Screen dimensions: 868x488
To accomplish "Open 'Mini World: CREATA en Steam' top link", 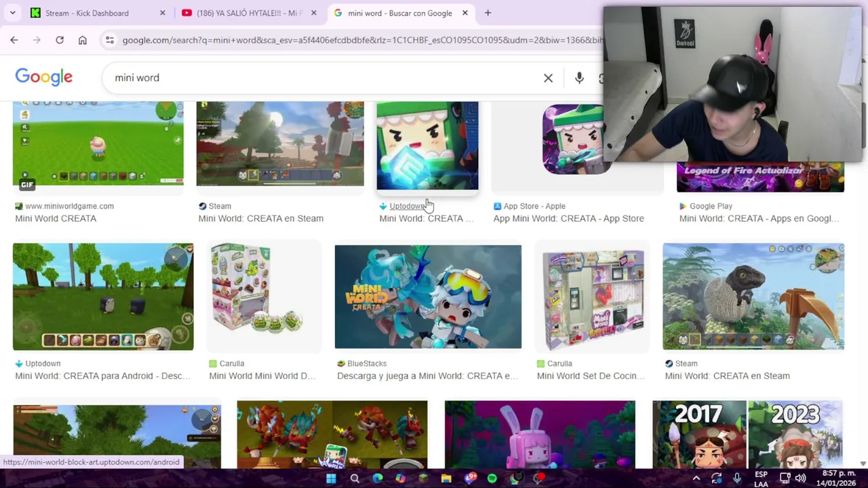I will 260,218.
